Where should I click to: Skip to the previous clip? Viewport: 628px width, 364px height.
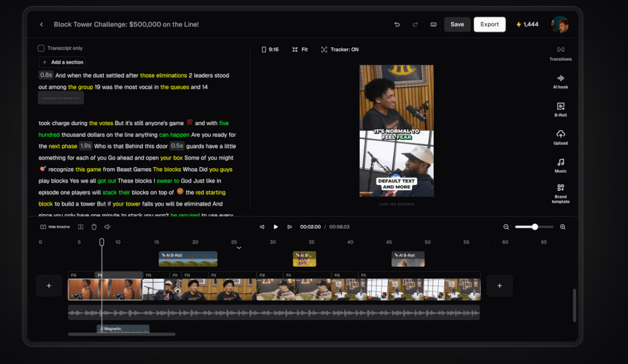[x=262, y=227]
